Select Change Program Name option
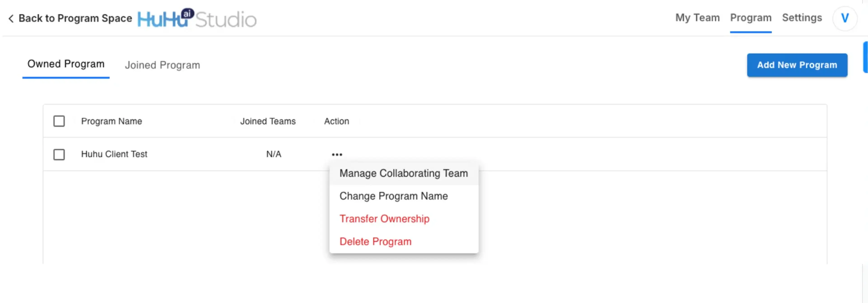 tap(404, 196)
